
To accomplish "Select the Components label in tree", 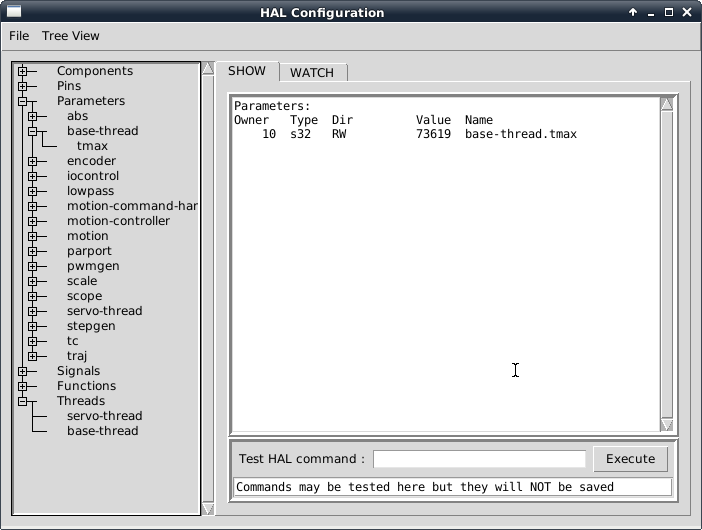I will pyautogui.click(x=95, y=71).
